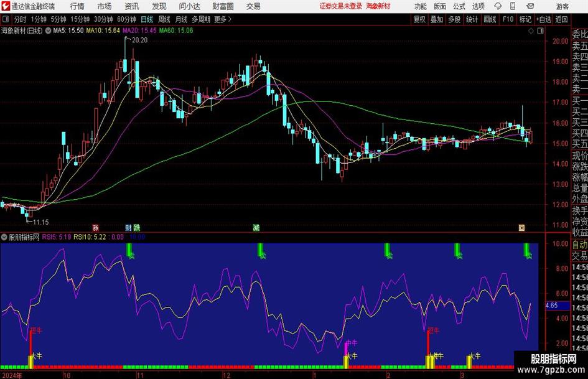Expand dropdown beside 海象新材(日线)
This screenshot has height=379, width=588.
(x=48, y=30)
